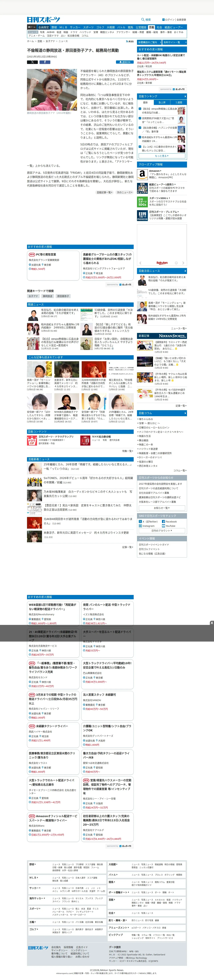Open the 野球 tab in main navigation
This screenshot has width=214, height=980.
click(54, 27)
